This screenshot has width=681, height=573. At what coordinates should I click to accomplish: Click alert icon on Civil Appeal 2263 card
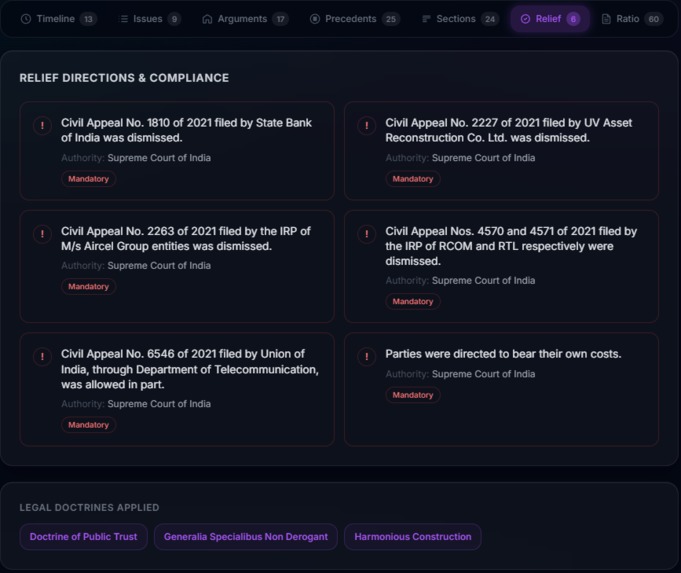click(x=42, y=234)
